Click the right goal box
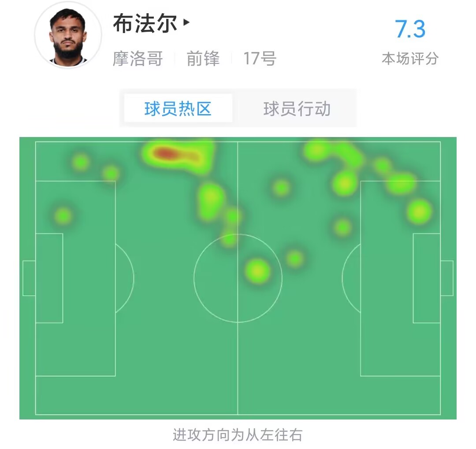Image resolution: width=476 pixels, height=449 pixels. point(446,278)
